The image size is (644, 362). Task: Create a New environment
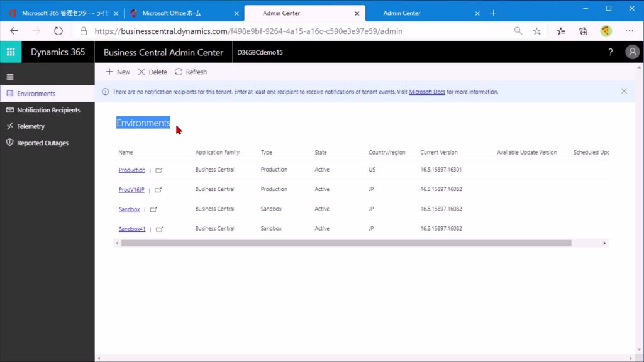pos(118,72)
